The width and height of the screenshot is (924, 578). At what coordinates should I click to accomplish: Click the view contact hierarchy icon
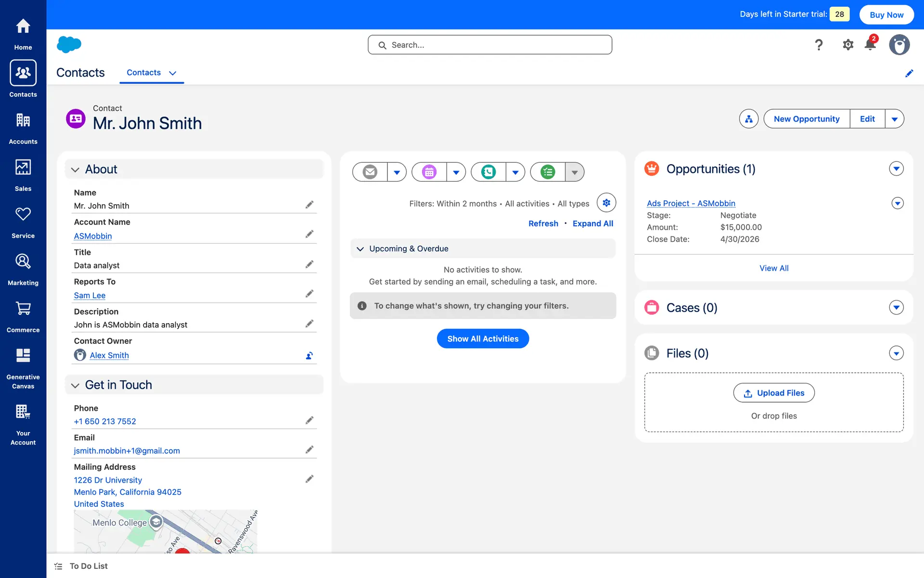tap(749, 119)
